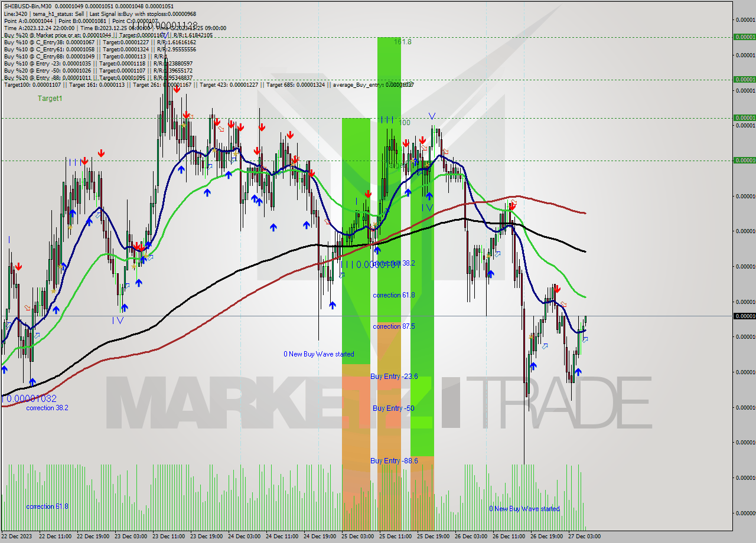Select the '22 Dec 11:00' time axis label
756x543 pixels.
pos(56,537)
